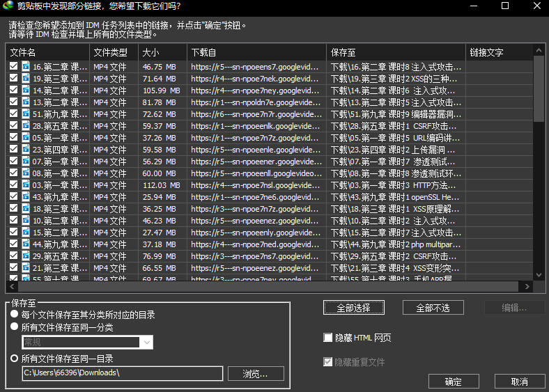This screenshot has width=549, height=392.
Task: Click the vertical scrollbar down arrow
Action: [x=539, y=275]
